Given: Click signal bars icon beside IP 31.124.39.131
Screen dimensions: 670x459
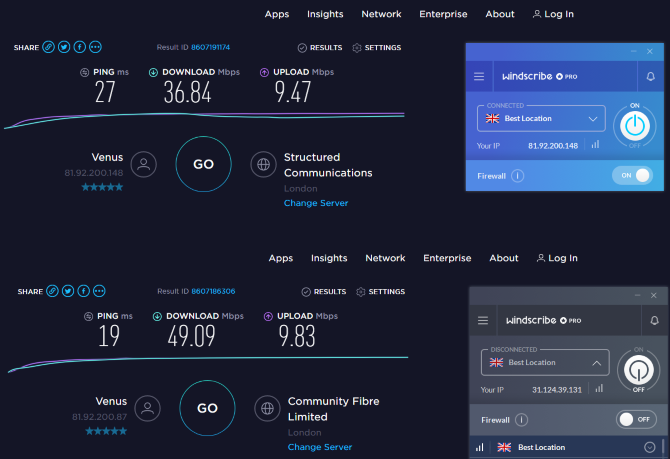Looking at the screenshot, I should [599, 388].
